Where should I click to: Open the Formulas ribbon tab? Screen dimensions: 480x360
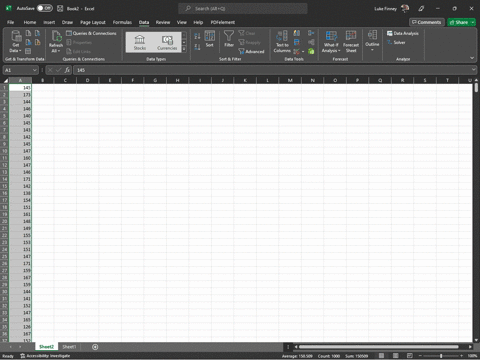pos(122,22)
